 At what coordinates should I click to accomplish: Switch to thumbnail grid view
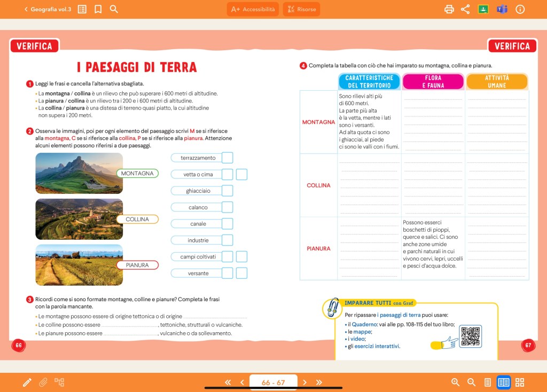click(520, 382)
